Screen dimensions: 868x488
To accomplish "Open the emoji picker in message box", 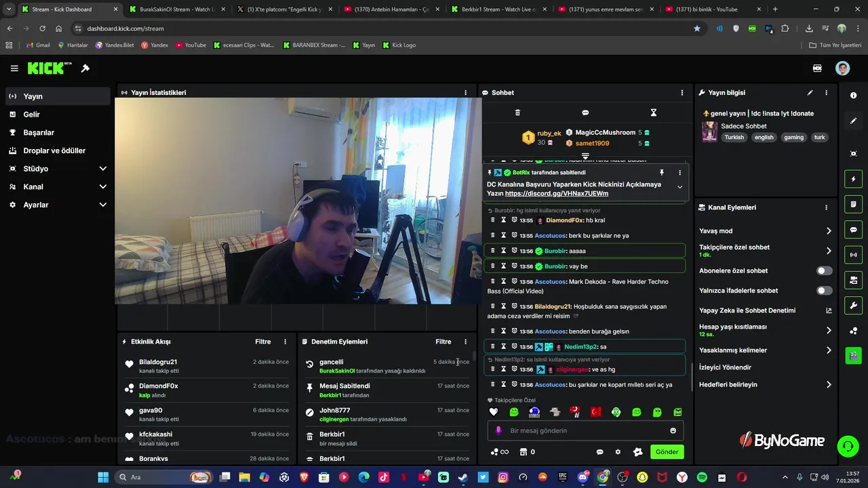I will (673, 430).
